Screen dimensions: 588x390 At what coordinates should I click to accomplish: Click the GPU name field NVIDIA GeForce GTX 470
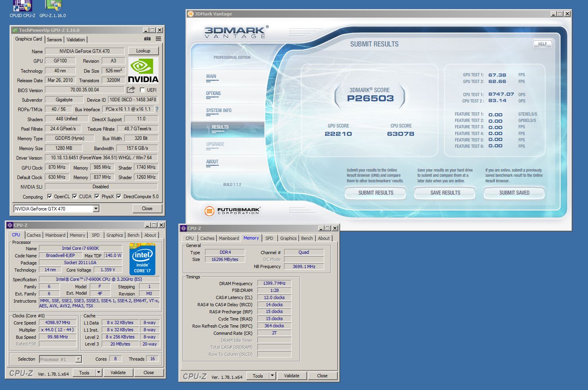85,51
